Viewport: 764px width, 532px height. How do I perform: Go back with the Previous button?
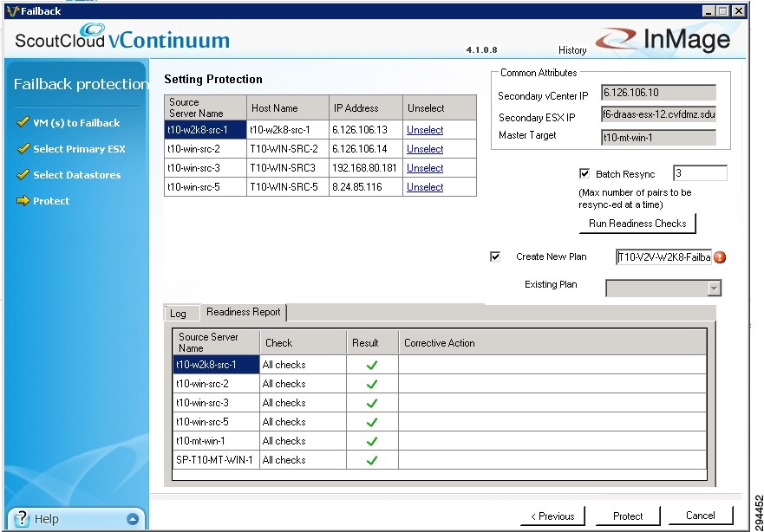tap(552, 516)
